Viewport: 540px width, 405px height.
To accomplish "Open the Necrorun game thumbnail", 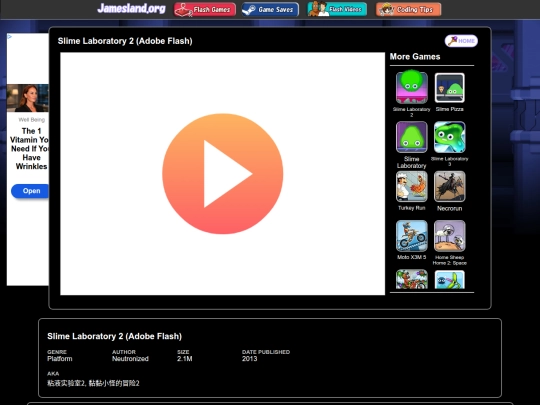I will click(x=449, y=186).
